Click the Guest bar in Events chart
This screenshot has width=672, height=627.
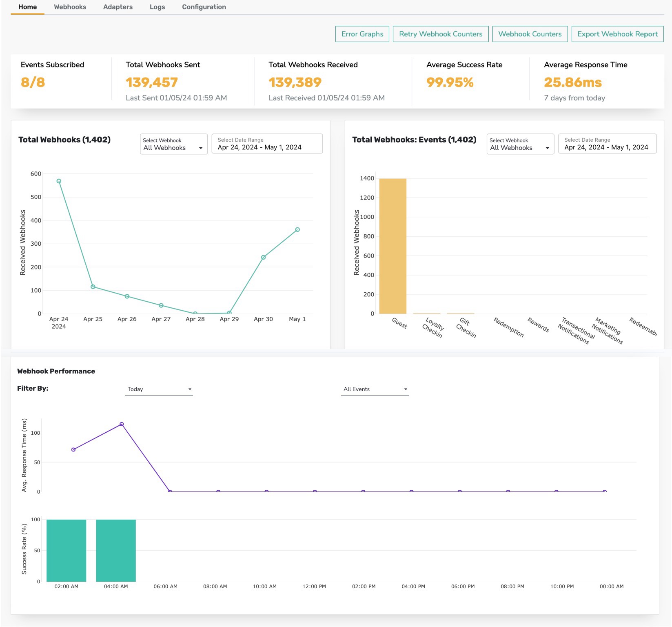tap(393, 246)
